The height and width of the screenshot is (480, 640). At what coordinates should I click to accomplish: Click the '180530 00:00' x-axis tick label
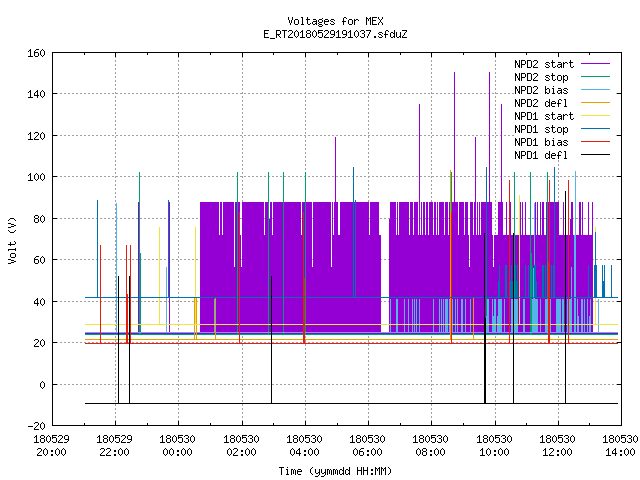(178, 446)
